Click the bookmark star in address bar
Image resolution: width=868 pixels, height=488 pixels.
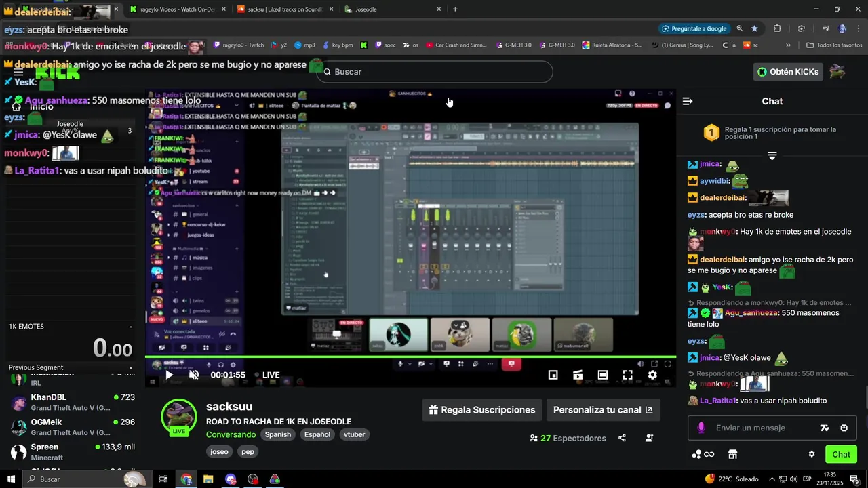pos(754,28)
